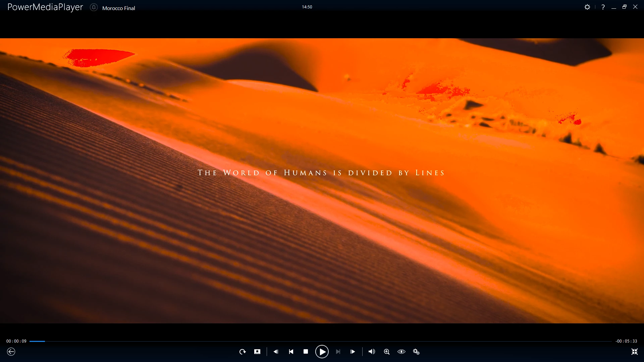Open the Help question mark
This screenshot has height=362, width=644.
pyautogui.click(x=603, y=7)
